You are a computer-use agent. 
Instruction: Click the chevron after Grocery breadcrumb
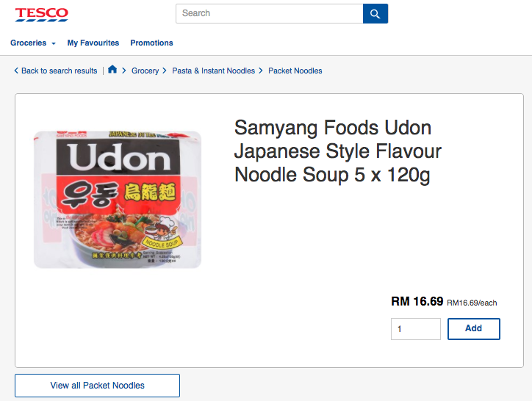pos(165,71)
